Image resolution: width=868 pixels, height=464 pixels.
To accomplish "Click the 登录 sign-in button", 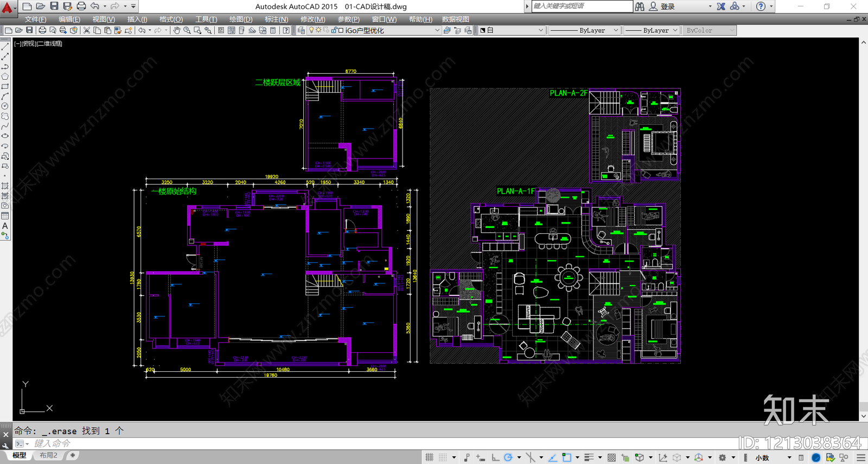I will [x=662, y=7].
